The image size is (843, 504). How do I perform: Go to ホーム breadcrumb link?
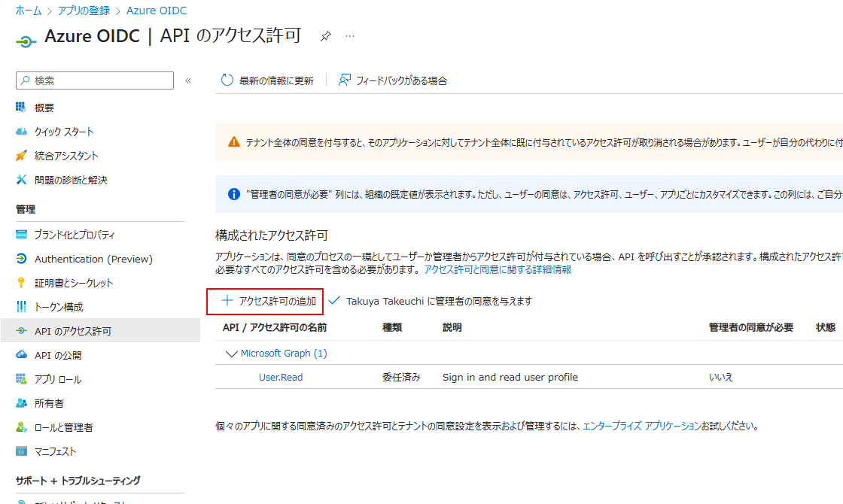click(29, 11)
